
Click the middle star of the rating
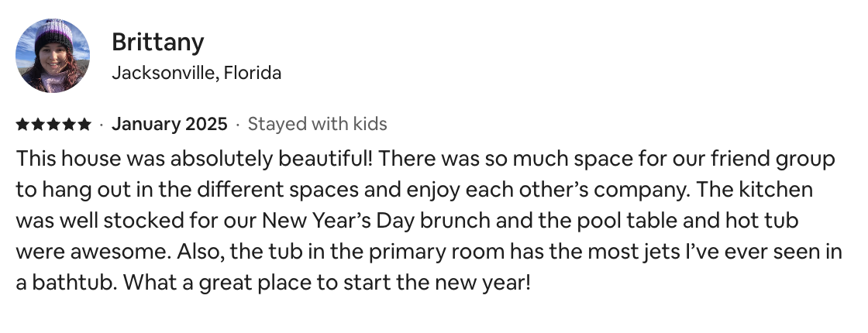coord(53,124)
